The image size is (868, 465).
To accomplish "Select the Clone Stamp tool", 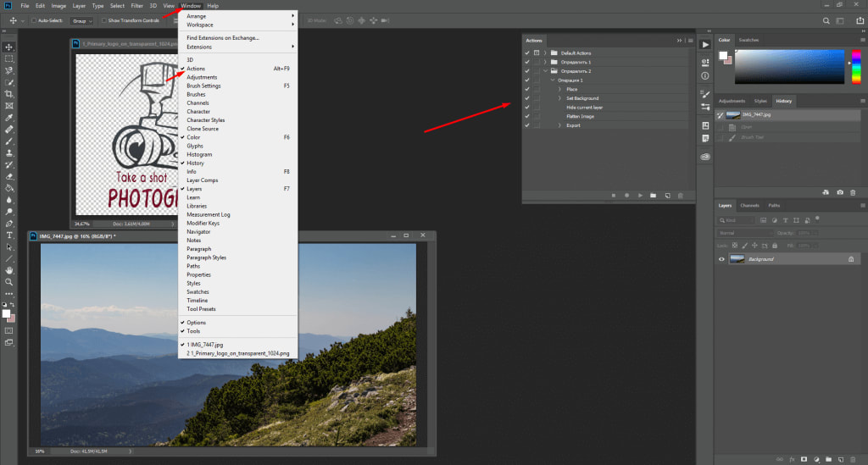I will [8, 153].
